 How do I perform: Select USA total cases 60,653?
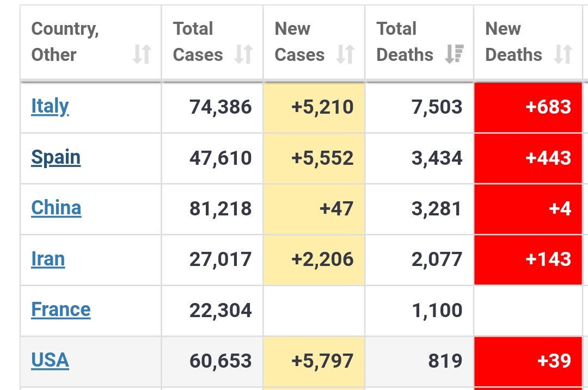(220, 361)
